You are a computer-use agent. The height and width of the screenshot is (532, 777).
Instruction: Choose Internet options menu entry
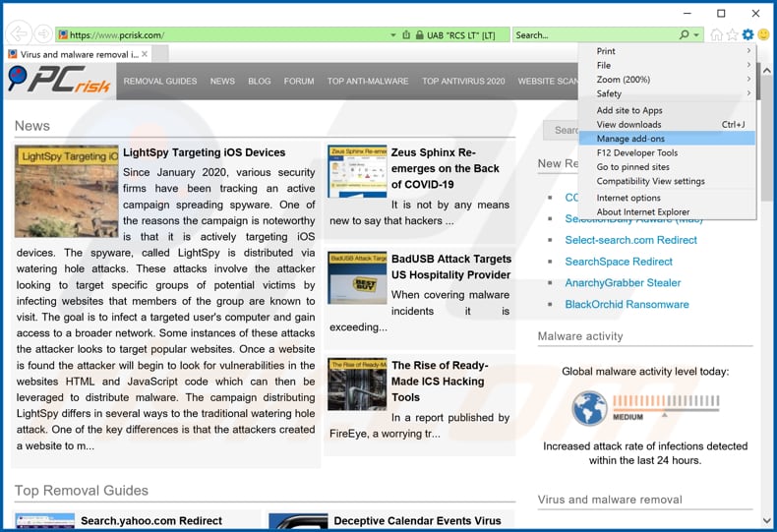click(628, 198)
